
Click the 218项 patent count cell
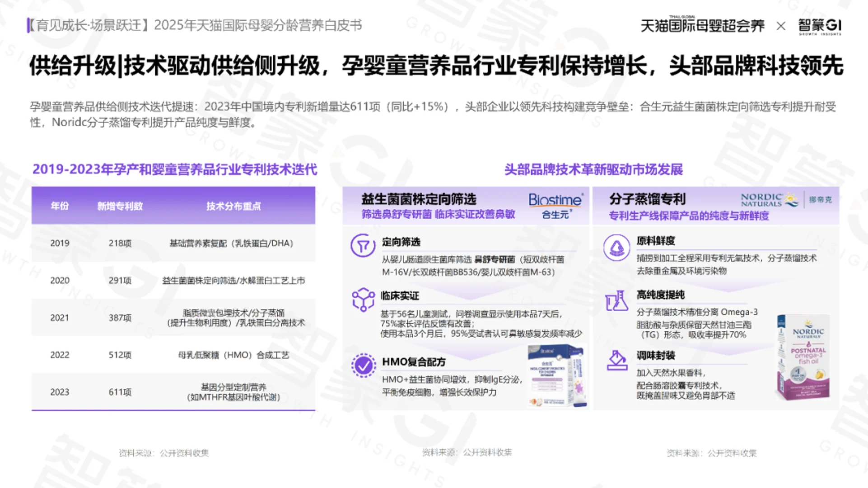pos(120,243)
